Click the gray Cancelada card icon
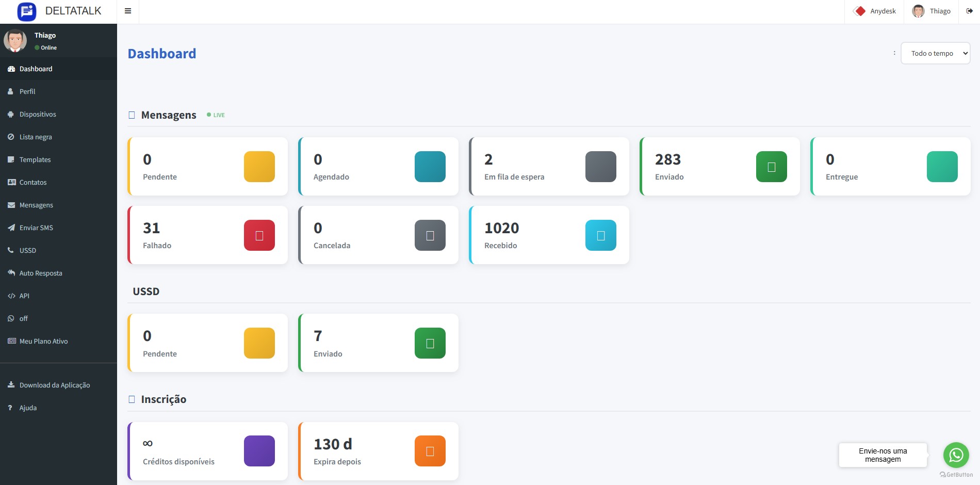 pos(430,235)
